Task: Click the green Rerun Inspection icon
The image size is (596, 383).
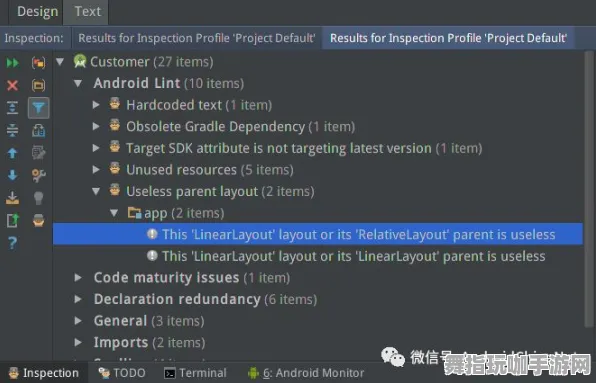Action: click(x=13, y=63)
